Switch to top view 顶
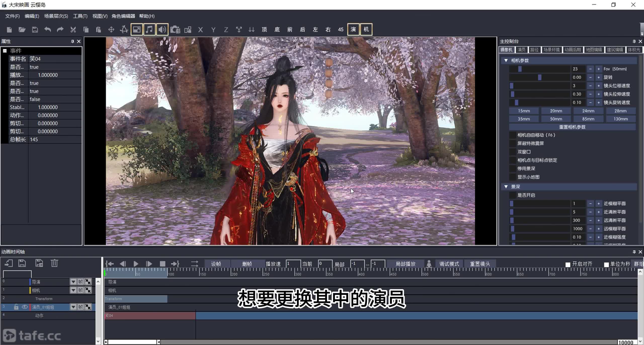The image size is (644, 345). click(x=264, y=29)
